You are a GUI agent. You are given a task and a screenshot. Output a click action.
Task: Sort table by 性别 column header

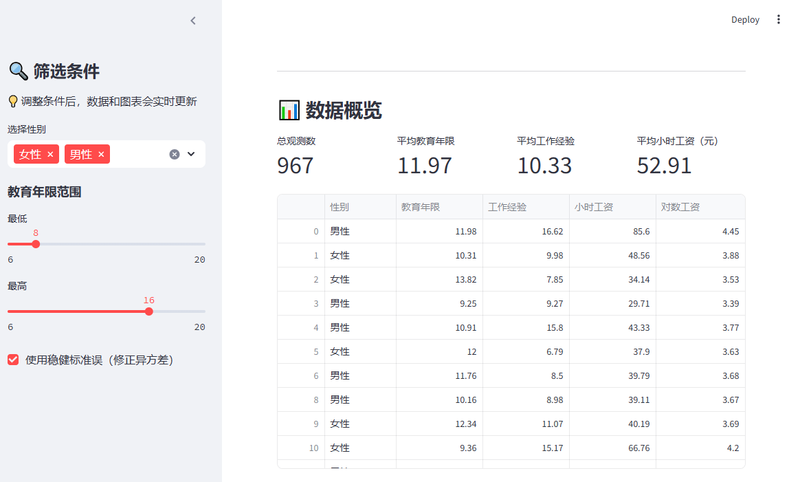tap(340, 207)
